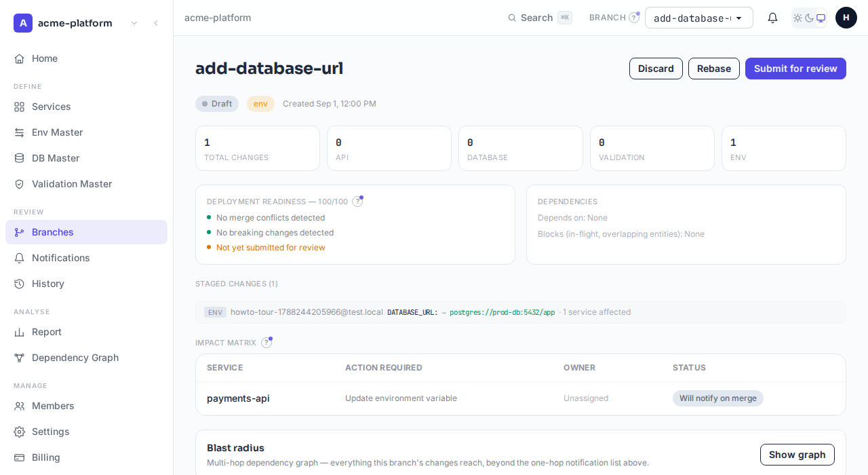
Task: Open Validation Master page
Action: tap(86, 184)
